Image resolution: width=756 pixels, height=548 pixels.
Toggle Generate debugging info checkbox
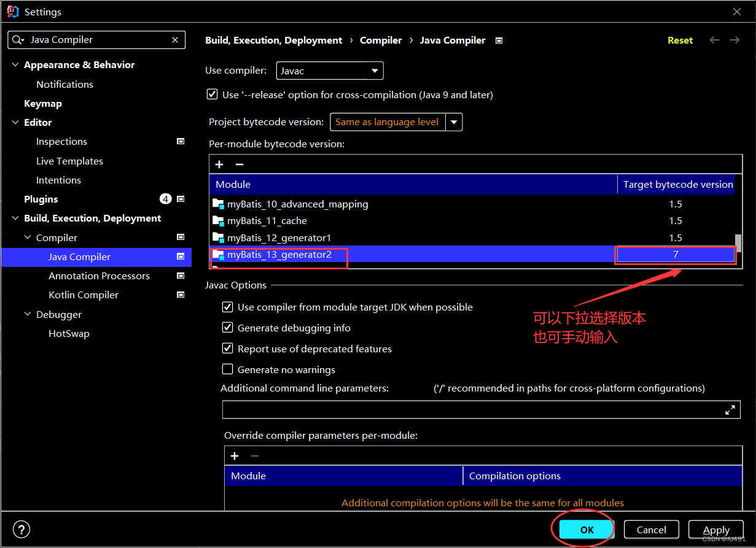[227, 328]
